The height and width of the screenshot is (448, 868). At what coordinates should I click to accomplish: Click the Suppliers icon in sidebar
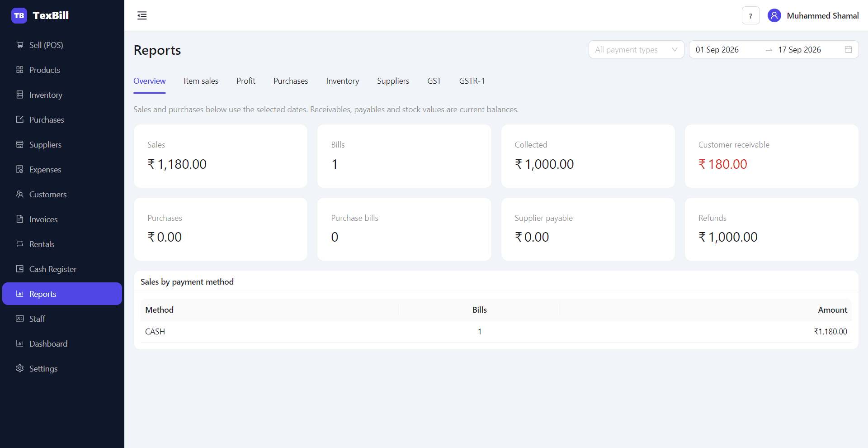pyautogui.click(x=20, y=144)
